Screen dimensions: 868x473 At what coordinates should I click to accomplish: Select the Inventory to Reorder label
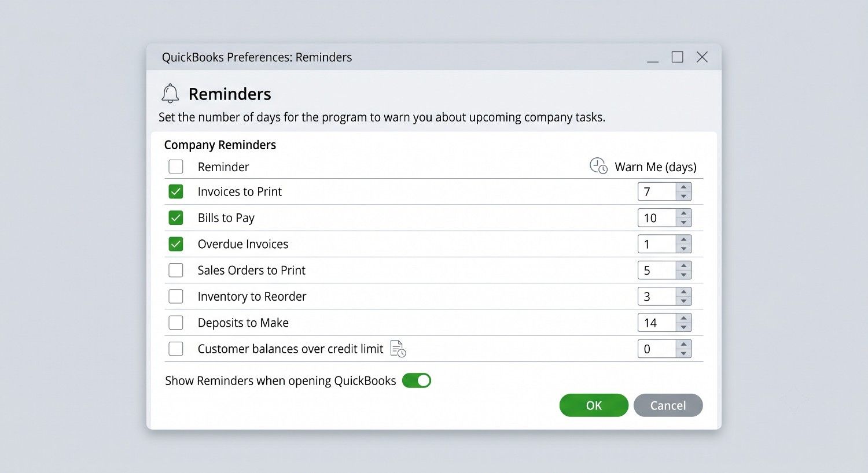(x=252, y=297)
